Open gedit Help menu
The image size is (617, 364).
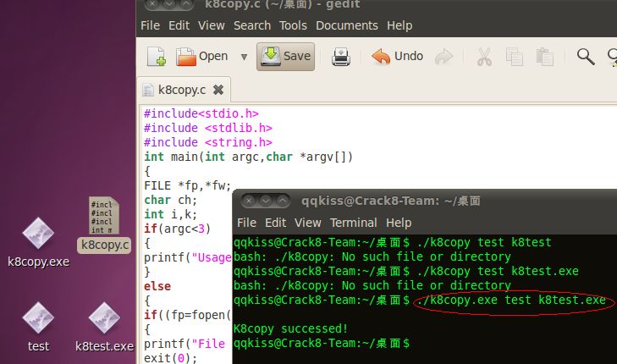(x=399, y=25)
